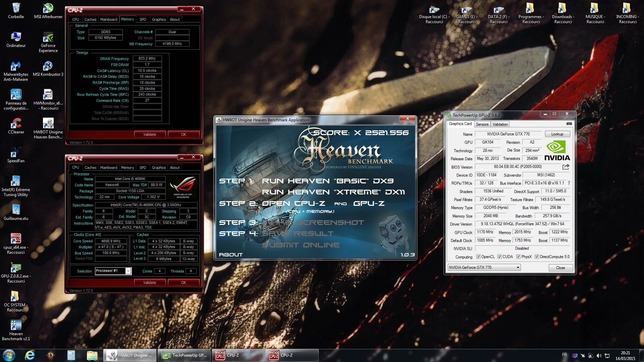Click Lookup button in GPU-Z

coord(557,134)
